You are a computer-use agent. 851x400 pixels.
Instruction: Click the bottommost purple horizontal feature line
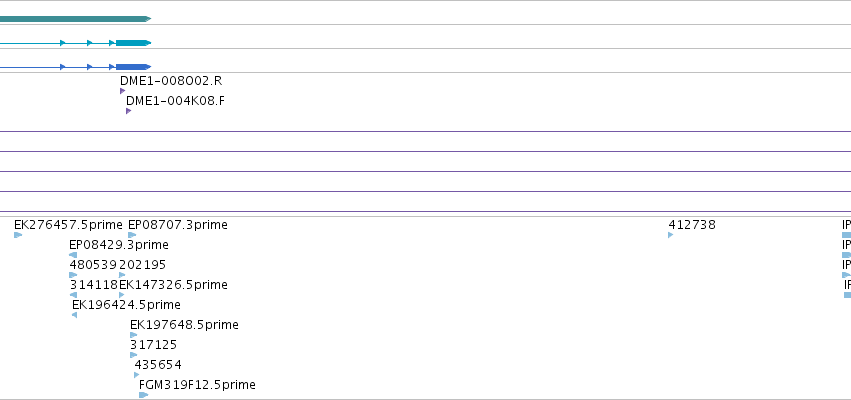coord(426,212)
